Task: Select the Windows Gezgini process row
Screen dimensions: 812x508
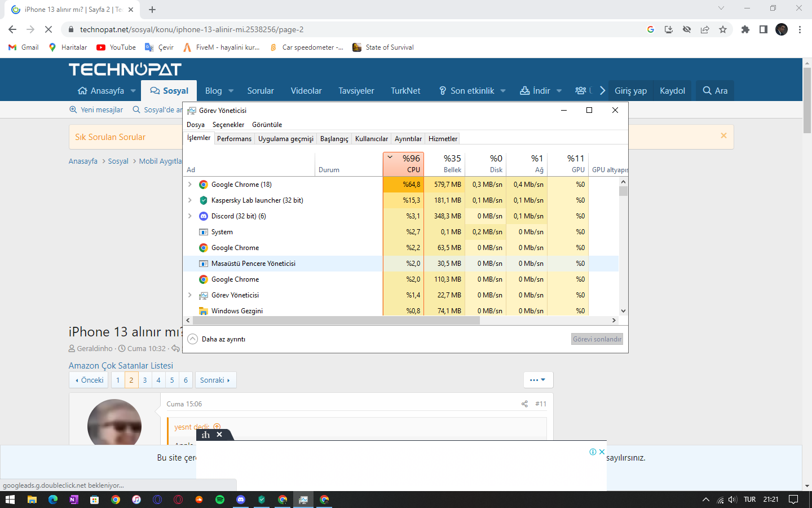Action: pyautogui.click(x=400, y=310)
